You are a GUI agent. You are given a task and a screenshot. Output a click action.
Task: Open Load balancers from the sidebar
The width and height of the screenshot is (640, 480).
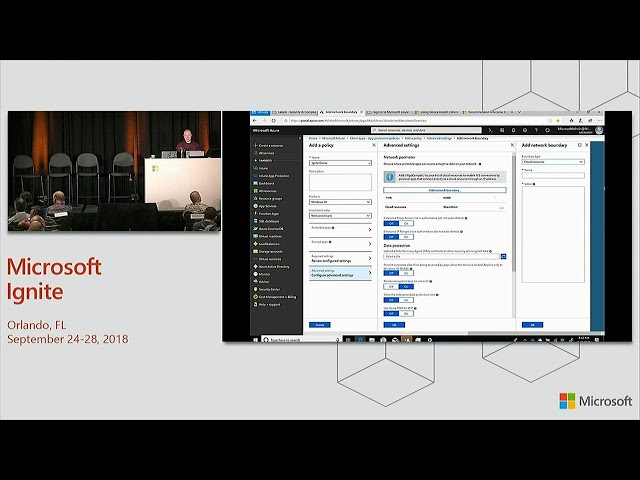click(267, 244)
